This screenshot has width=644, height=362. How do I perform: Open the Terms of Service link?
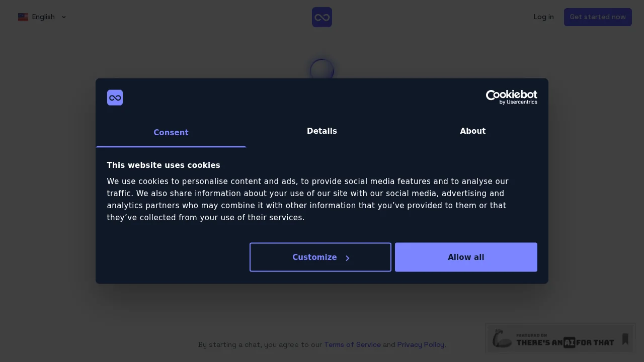[x=352, y=345]
